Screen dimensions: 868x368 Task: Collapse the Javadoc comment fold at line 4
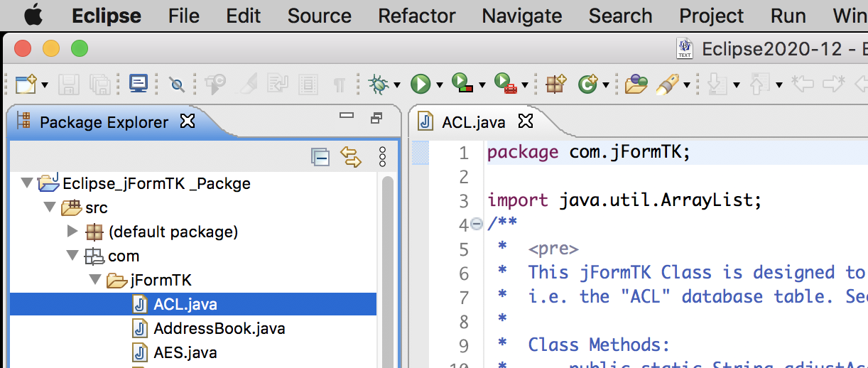pos(477,224)
